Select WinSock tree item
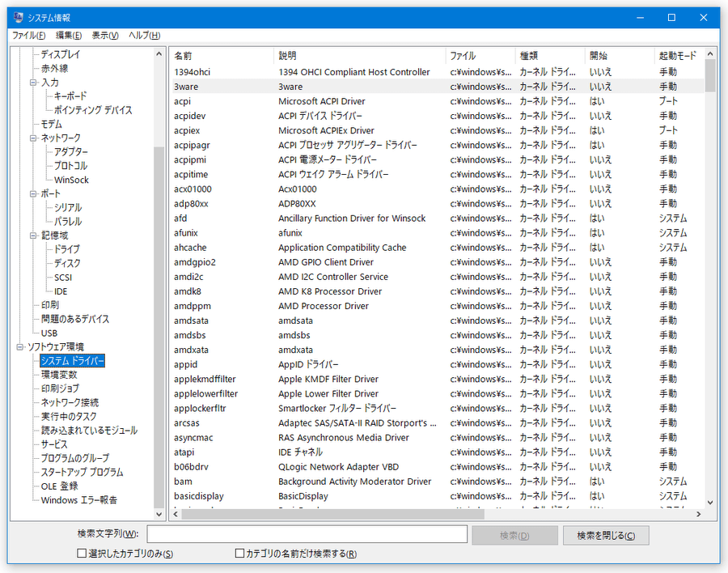 point(71,180)
